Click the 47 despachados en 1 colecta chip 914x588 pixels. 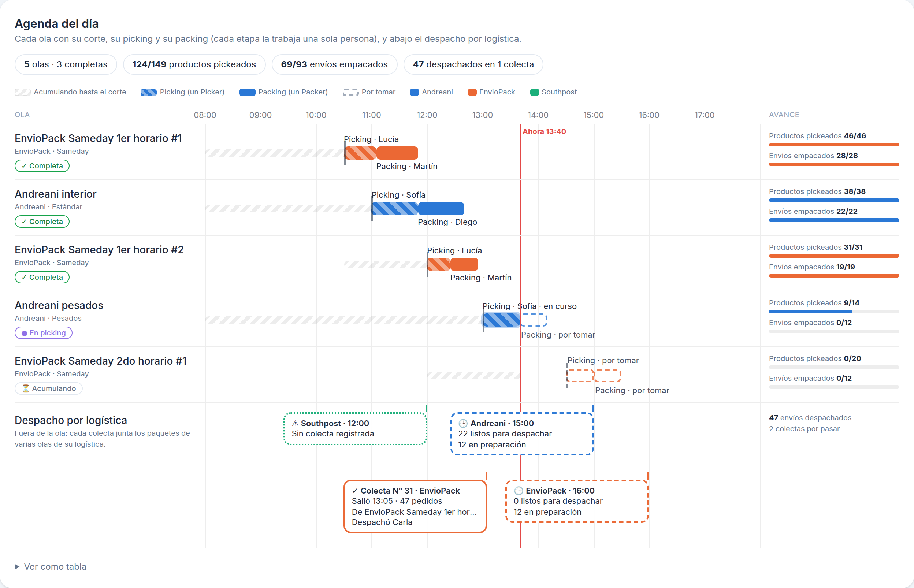click(473, 64)
